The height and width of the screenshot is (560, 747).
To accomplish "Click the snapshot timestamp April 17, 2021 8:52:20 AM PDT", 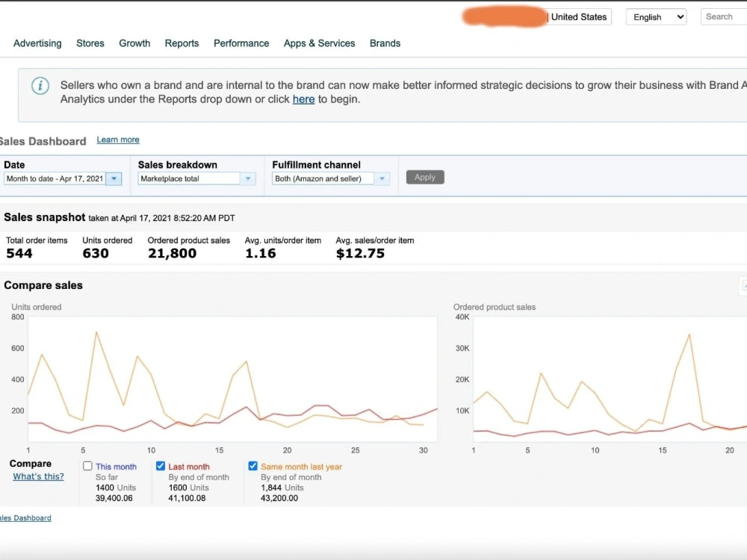I will tap(177, 218).
